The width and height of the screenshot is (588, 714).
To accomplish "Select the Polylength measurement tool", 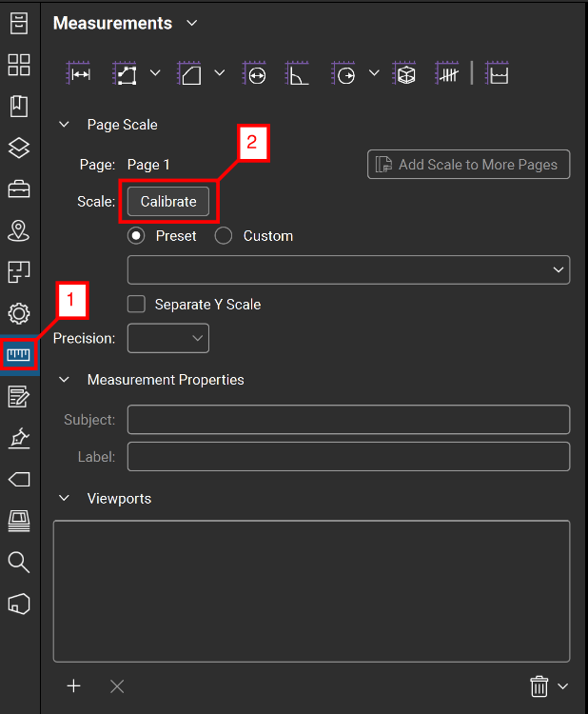I will [125, 73].
